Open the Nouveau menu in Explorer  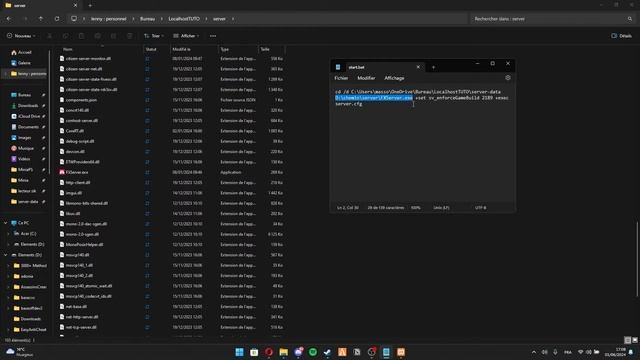tap(21, 36)
